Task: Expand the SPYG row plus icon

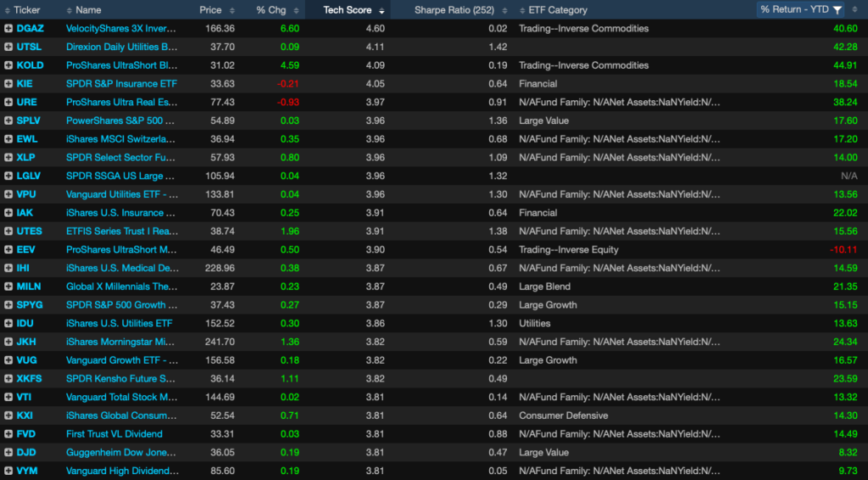Action: 8,305
